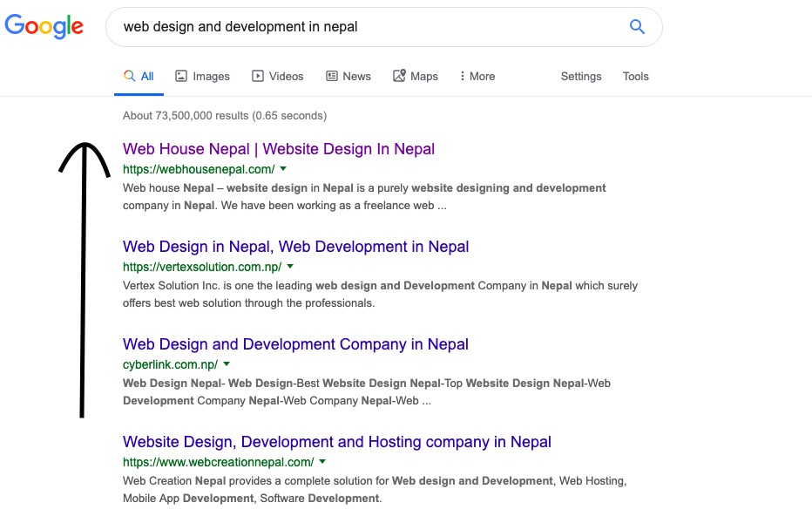Expand the dropdown arrow beside cyberlink.com.np
The height and width of the screenshot is (523, 812).
click(x=226, y=364)
